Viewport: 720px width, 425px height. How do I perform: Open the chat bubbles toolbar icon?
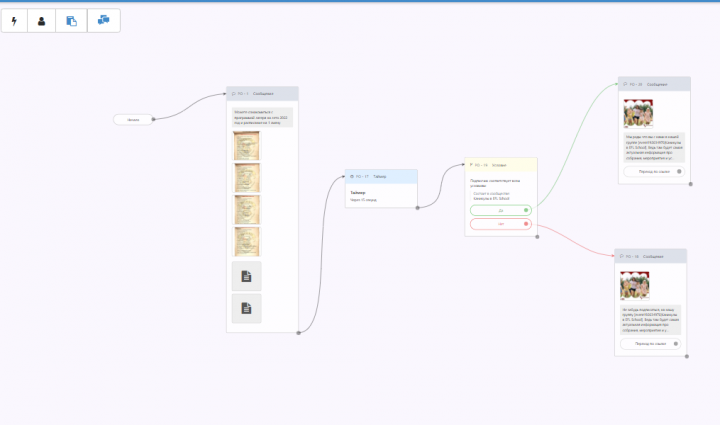104,21
